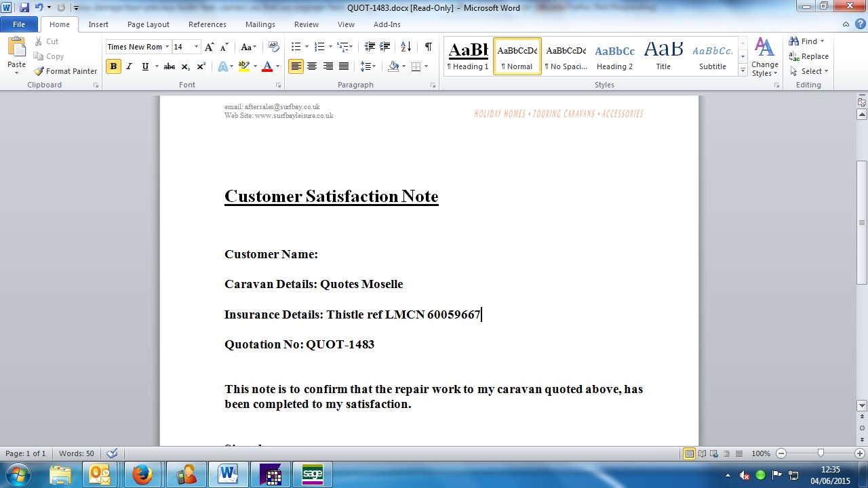Zoom in with the plus button

(859, 453)
